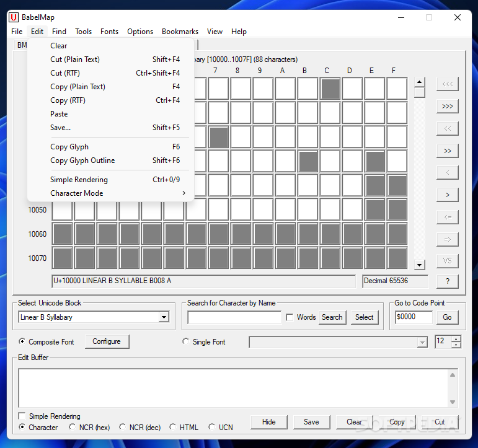The height and width of the screenshot is (448, 478).
Task: Open the View menu
Action: [x=215, y=32]
